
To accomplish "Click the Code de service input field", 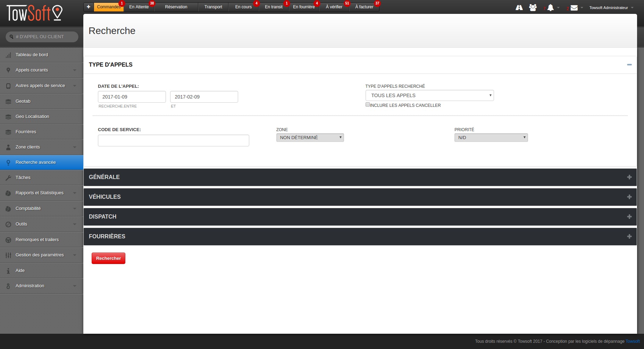I will point(173,141).
